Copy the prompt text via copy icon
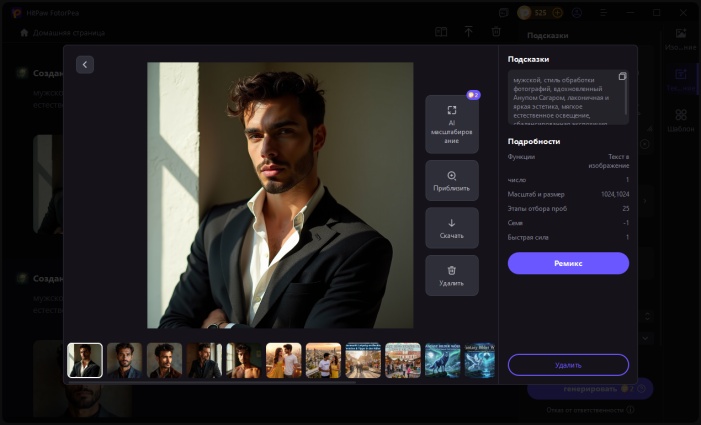Screen dimensions: 701x425 tap(622, 77)
